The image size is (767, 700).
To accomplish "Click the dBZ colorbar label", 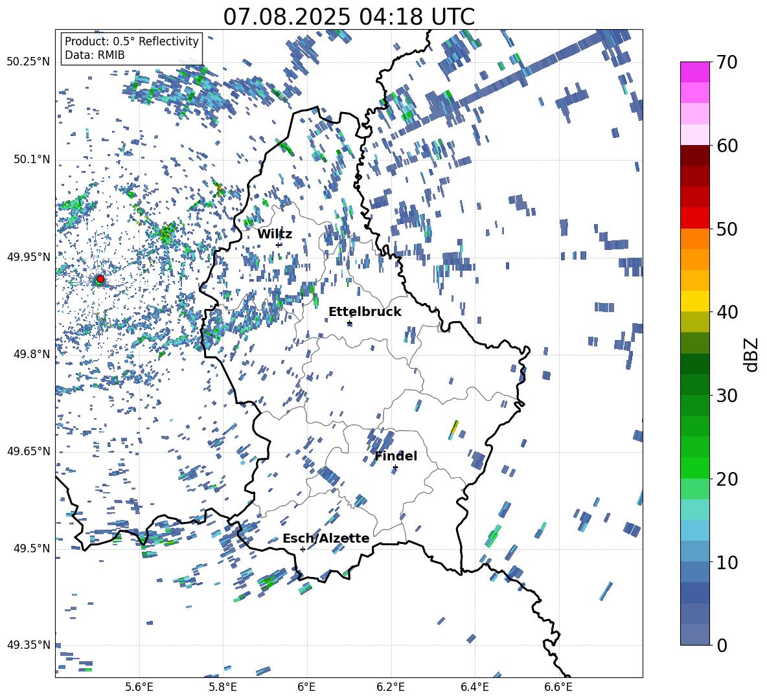I will click(752, 354).
